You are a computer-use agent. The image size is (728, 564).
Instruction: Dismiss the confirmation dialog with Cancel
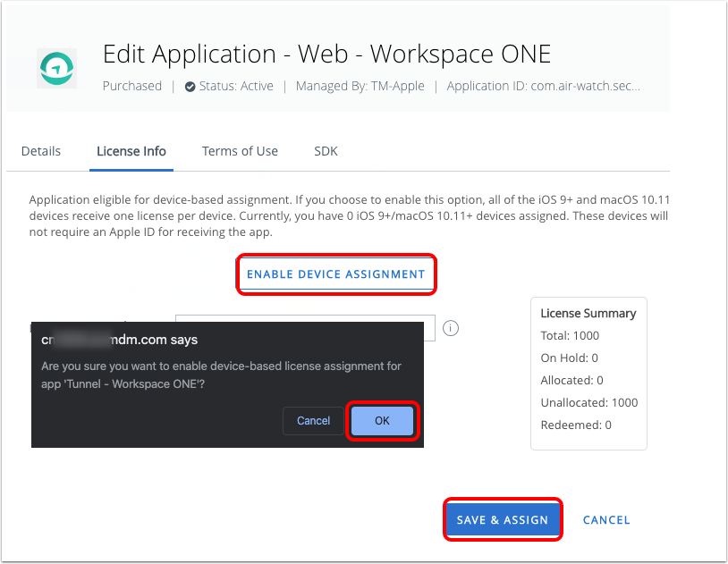click(x=313, y=421)
